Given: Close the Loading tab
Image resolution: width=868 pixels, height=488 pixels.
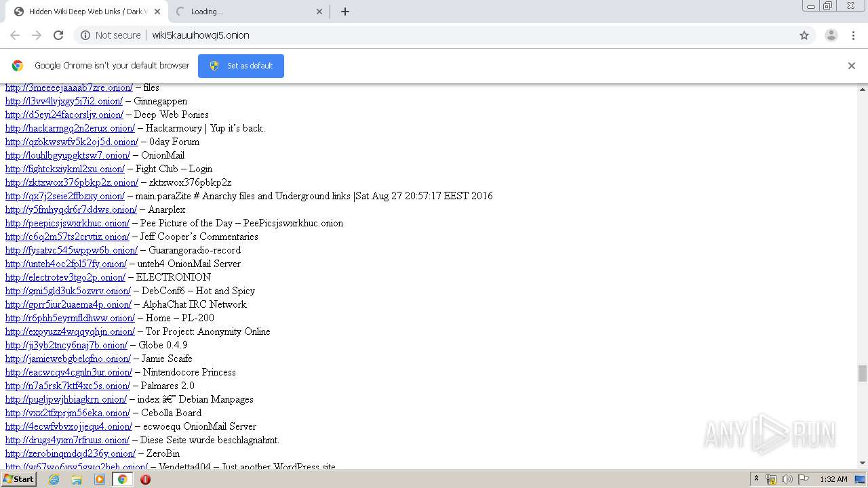Looking at the screenshot, I should click(319, 12).
